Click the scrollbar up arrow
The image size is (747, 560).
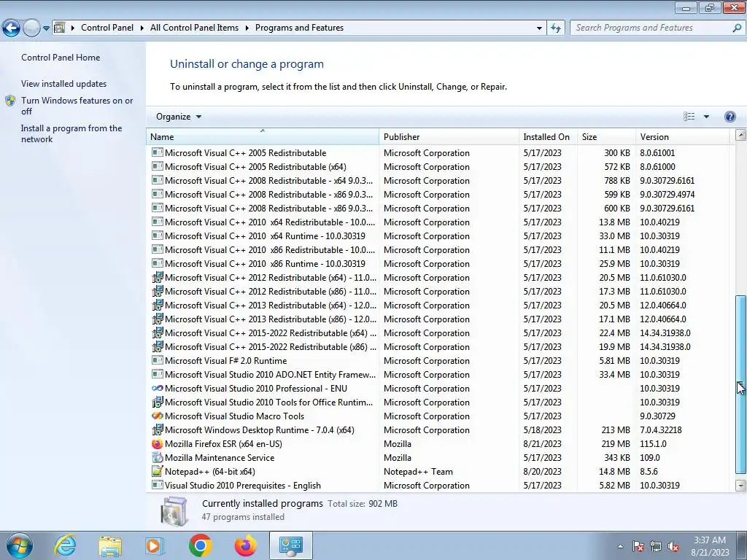pyautogui.click(x=741, y=135)
